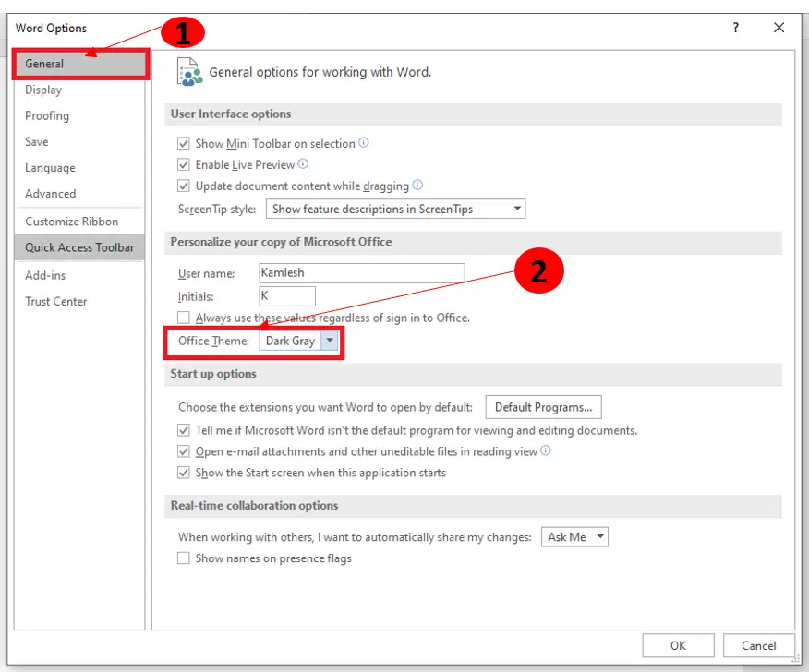
Task: Click the info icon beside Mini Toolbar option
Action: tap(364, 142)
